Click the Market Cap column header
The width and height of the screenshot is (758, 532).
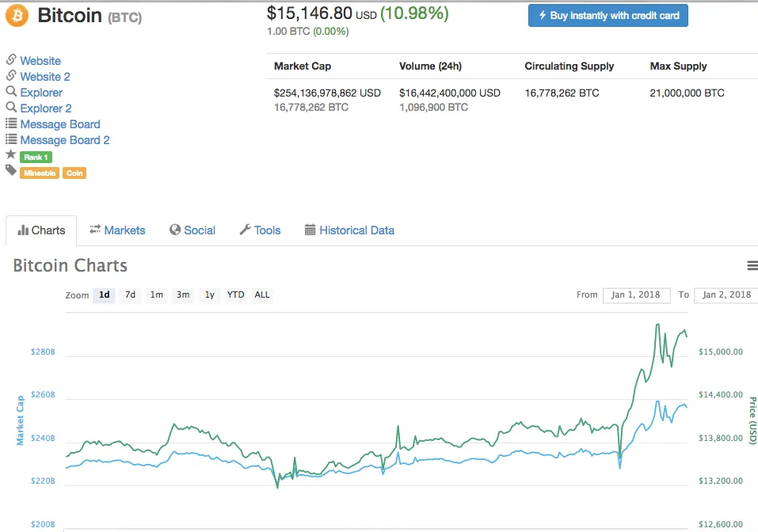[303, 66]
